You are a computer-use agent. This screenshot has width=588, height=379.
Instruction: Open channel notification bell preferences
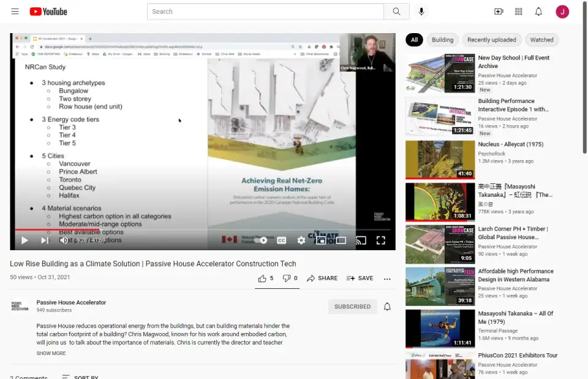387,307
